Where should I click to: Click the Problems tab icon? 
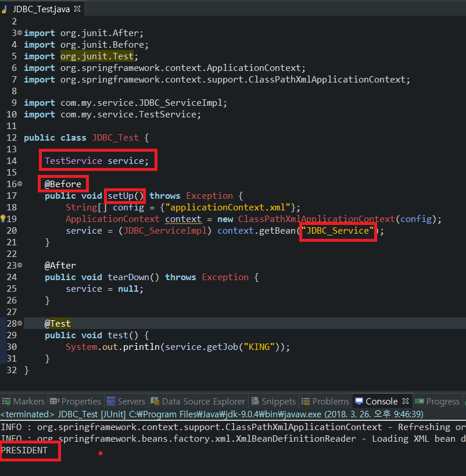306,402
